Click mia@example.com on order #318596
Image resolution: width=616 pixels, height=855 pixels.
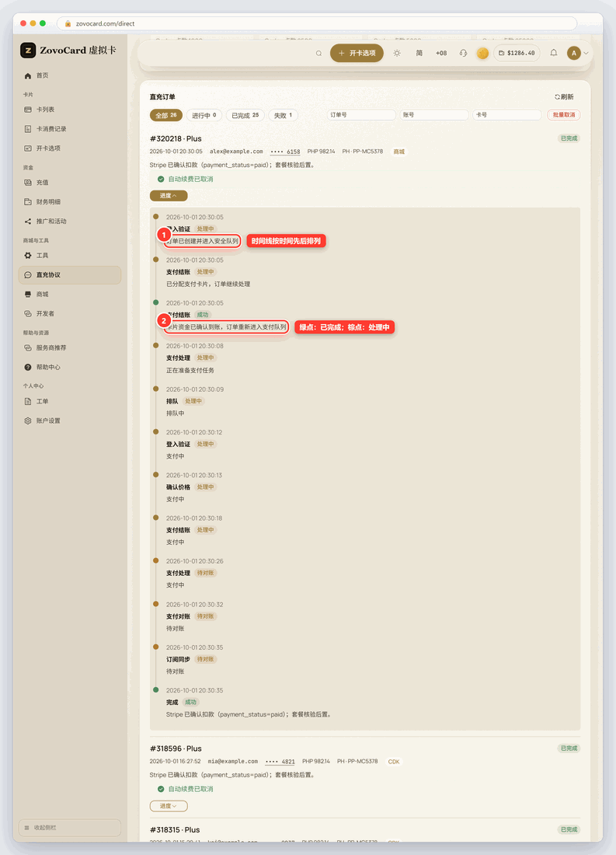click(233, 762)
